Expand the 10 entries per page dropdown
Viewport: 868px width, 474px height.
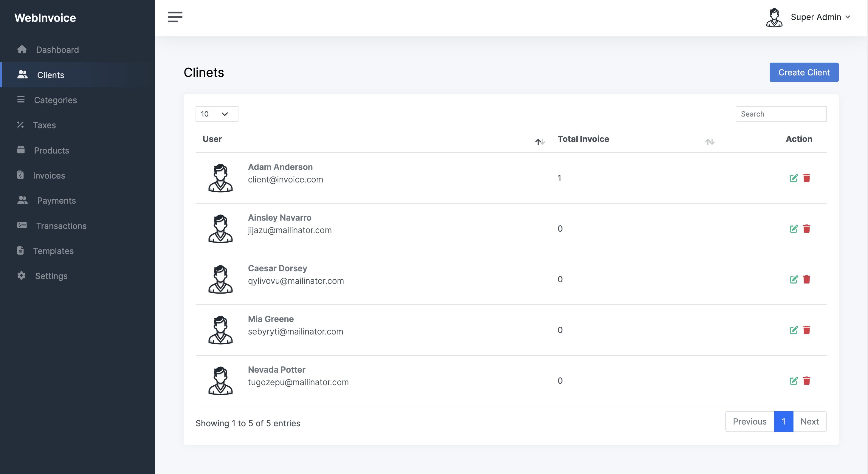click(217, 114)
